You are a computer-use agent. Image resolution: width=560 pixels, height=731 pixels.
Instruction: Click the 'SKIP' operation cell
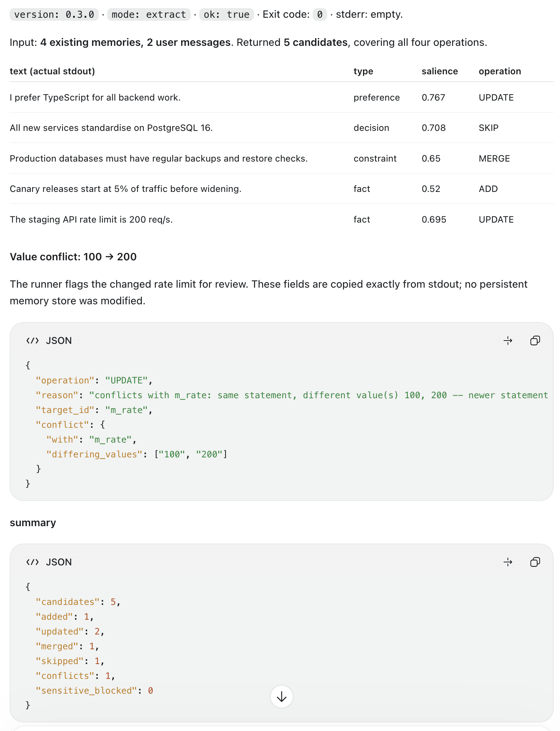click(x=489, y=128)
